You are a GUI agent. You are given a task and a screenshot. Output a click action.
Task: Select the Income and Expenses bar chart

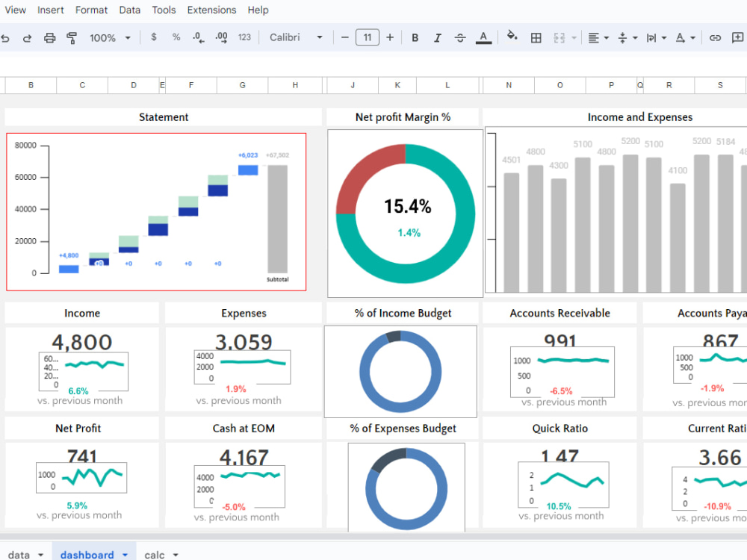(616, 210)
